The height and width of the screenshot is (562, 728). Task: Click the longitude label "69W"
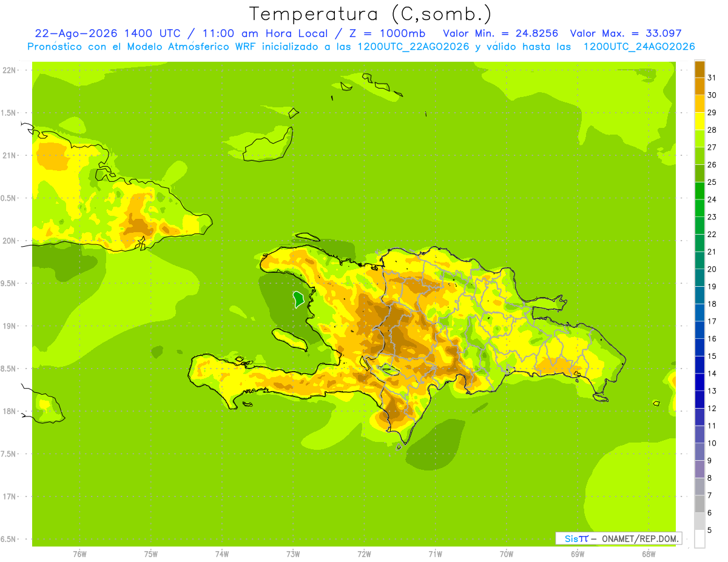(577, 554)
